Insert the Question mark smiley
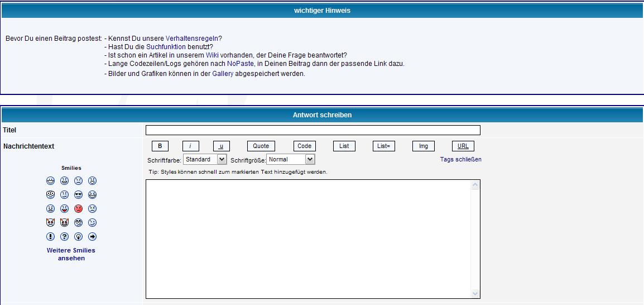644x305 pixels. (65, 236)
